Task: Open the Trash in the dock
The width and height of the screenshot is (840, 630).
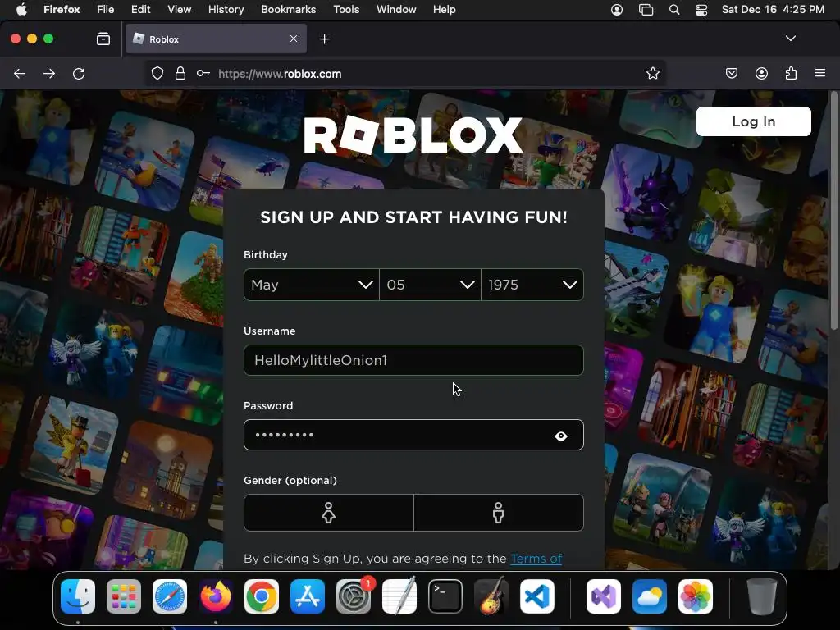Action: pos(762,596)
